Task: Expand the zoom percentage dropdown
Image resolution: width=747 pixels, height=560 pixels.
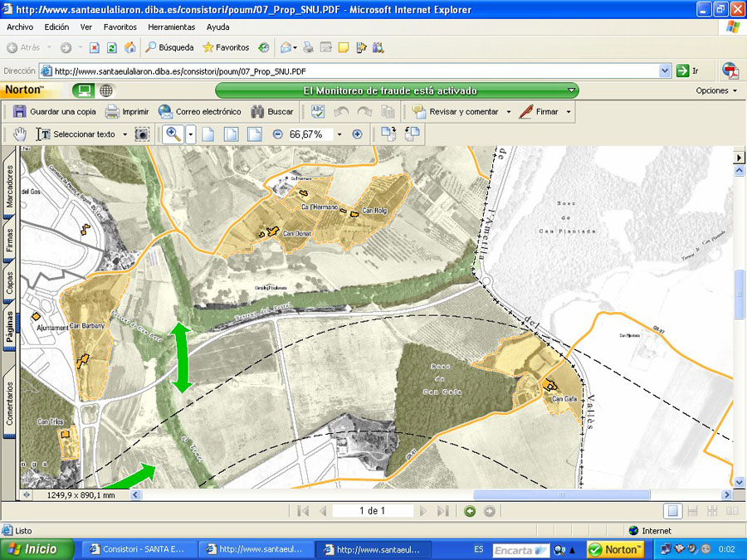Action: point(339,134)
